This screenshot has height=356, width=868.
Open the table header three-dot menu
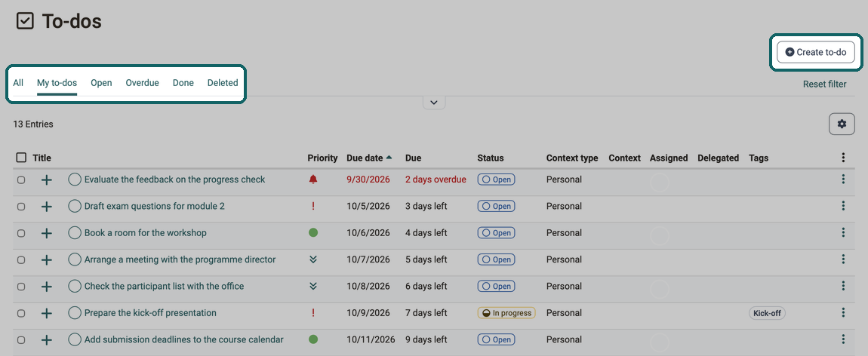tap(843, 158)
